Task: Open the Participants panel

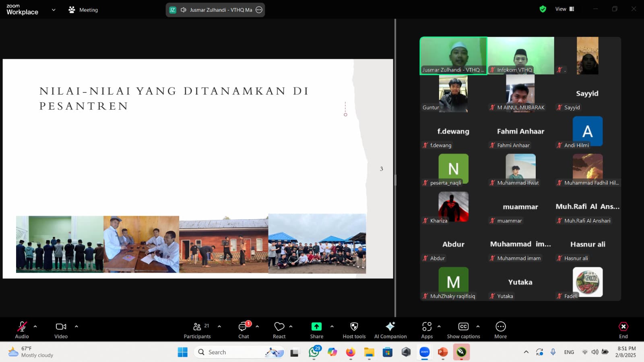Action: (197, 330)
